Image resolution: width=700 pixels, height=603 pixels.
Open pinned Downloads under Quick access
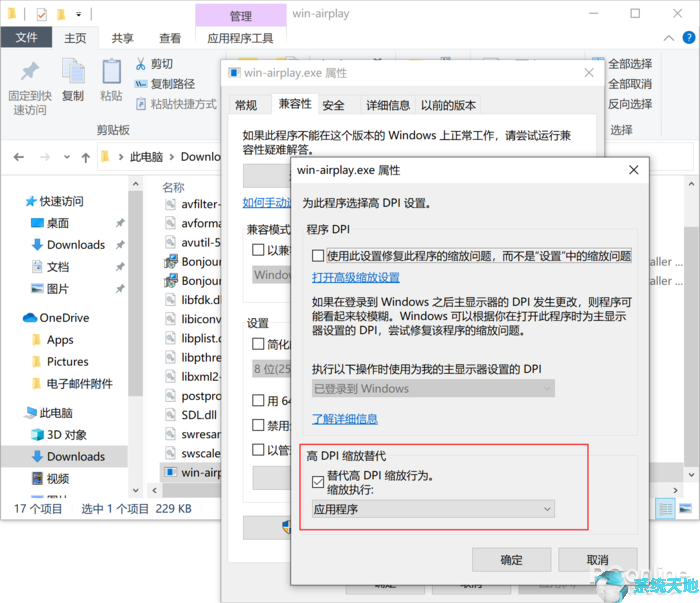69,245
